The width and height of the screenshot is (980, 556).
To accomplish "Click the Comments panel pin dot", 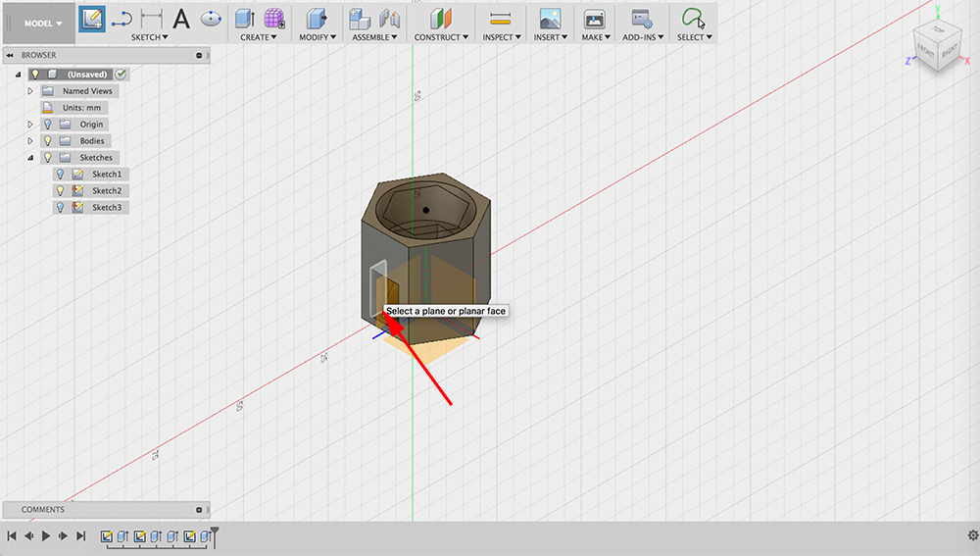I will [x=199, y=510].
